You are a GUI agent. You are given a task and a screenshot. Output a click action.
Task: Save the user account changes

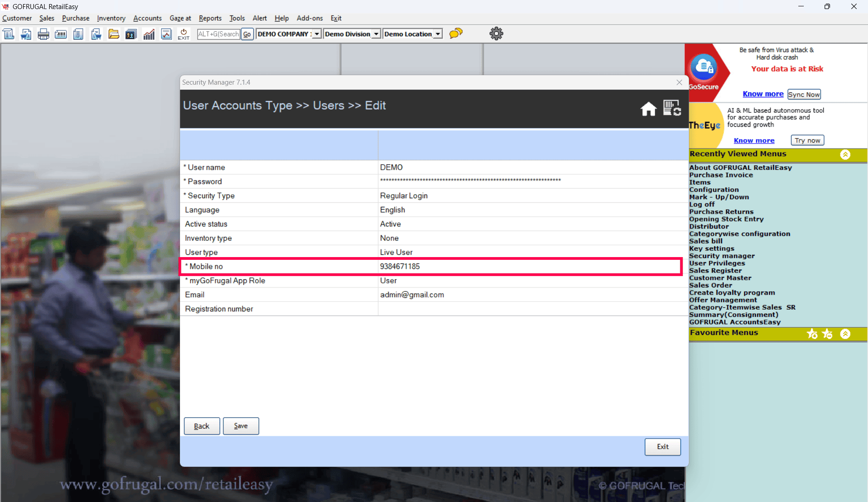coord(241,426)
